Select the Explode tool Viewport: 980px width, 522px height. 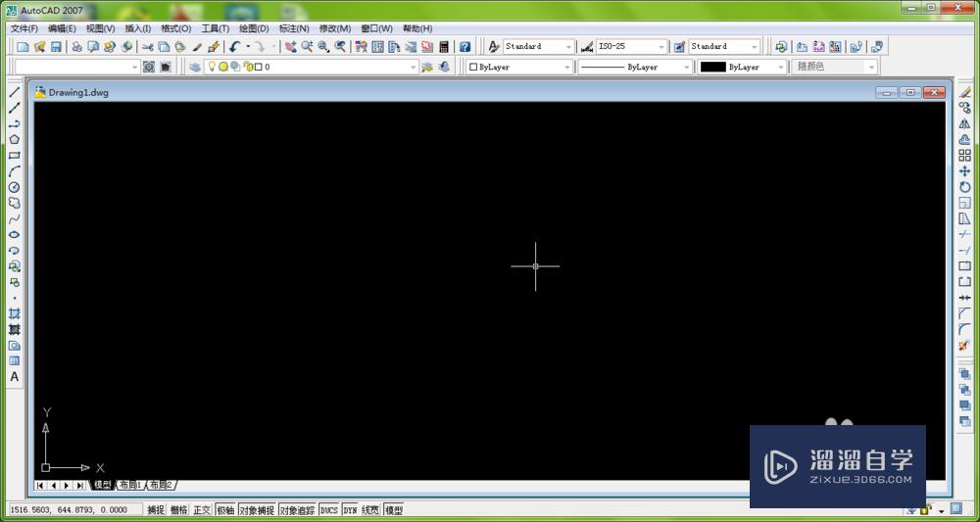965,346
